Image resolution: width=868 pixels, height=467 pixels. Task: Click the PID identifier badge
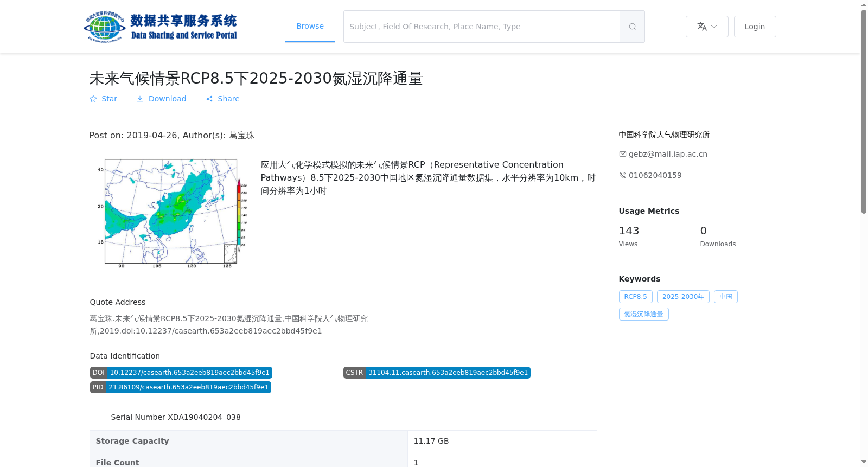[x=180, y=387]
